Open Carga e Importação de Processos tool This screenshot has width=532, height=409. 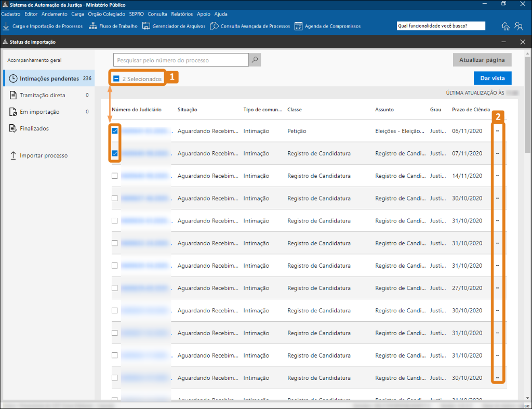click(x=43, y=26)
